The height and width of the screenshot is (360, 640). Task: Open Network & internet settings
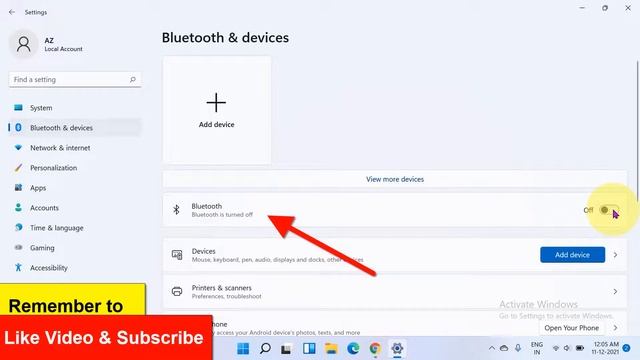tap(75, 148)
